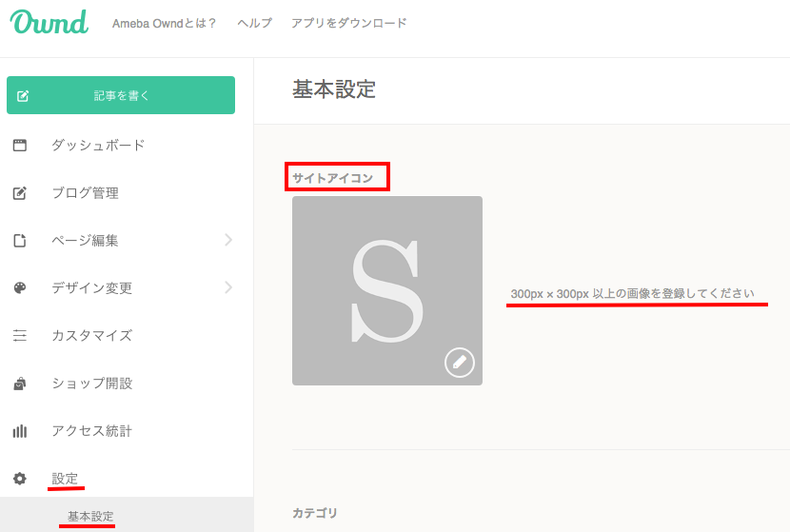
Task: Select ブログ管理 in the sidebar
Action: (x=85, y=193)
